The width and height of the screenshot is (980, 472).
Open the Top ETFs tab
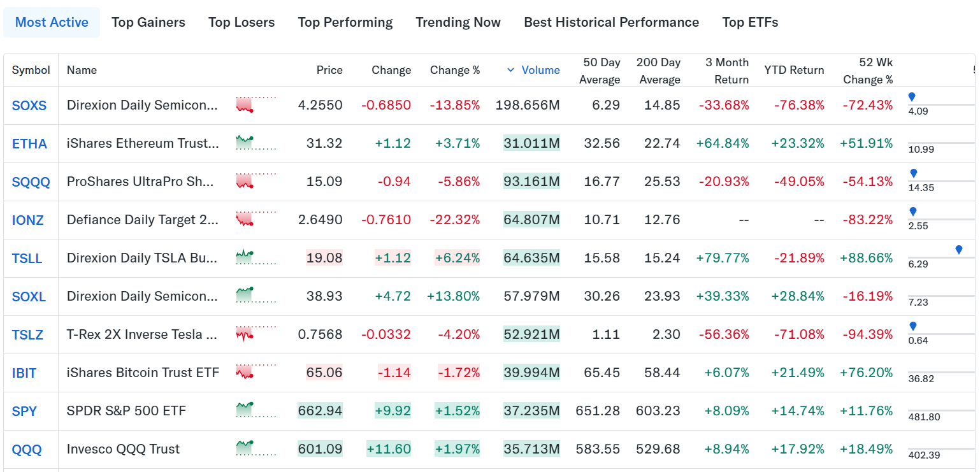pos(750,22)
